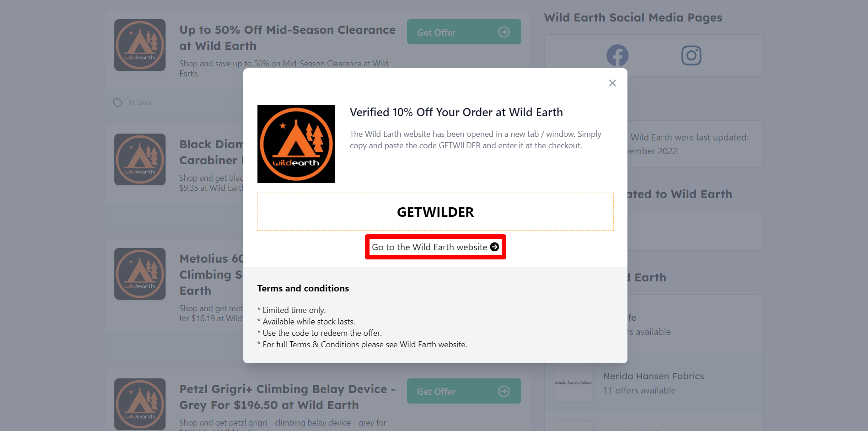Open Nerida Hansen Fabrics store link
The image size is (868, 431).
[x=654, y=376]
